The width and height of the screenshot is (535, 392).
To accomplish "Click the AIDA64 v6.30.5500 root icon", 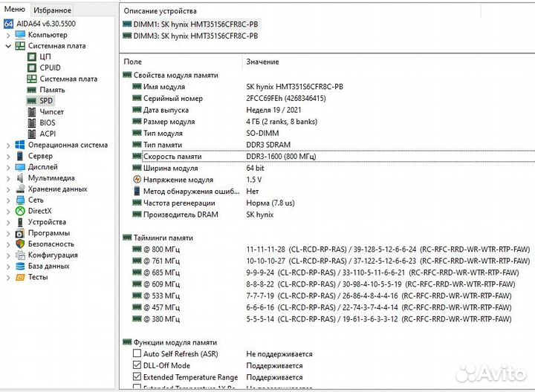I will pyautogui.click(x=8, y=24).
